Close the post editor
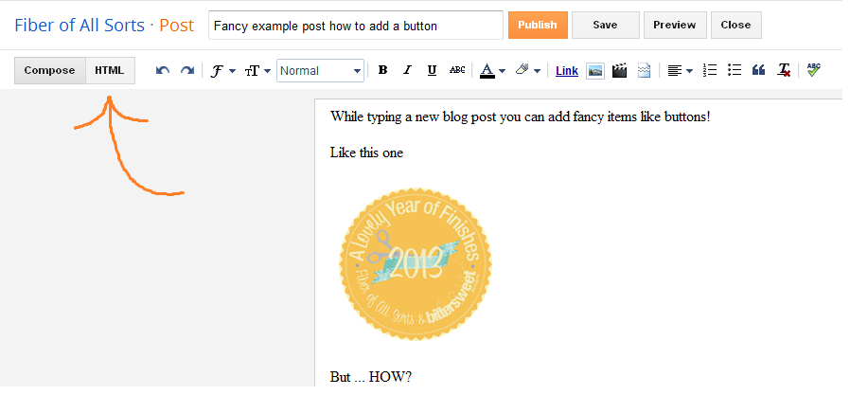The width and height of the screenshot is (868, 395). 735,25
